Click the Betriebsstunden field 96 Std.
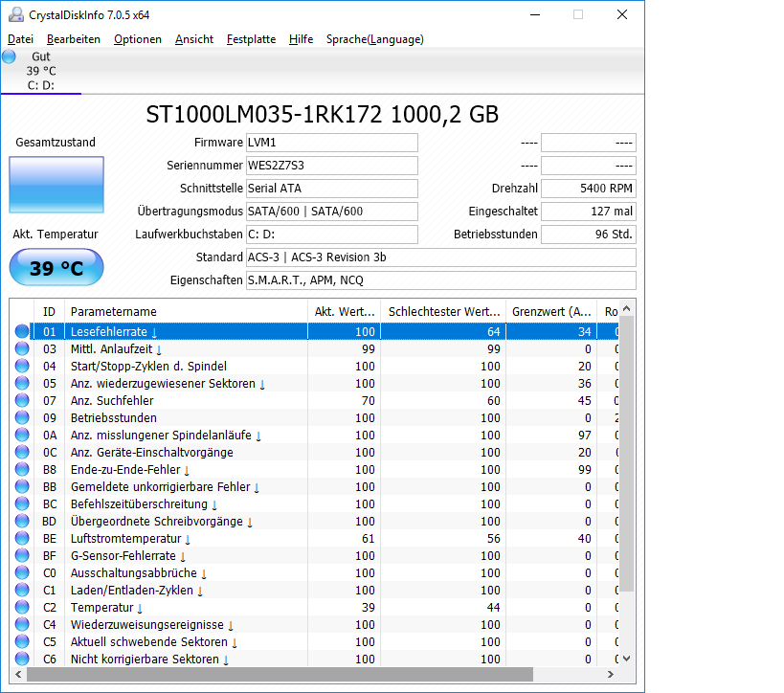This screenshot has height=693, width=784. 589,235
